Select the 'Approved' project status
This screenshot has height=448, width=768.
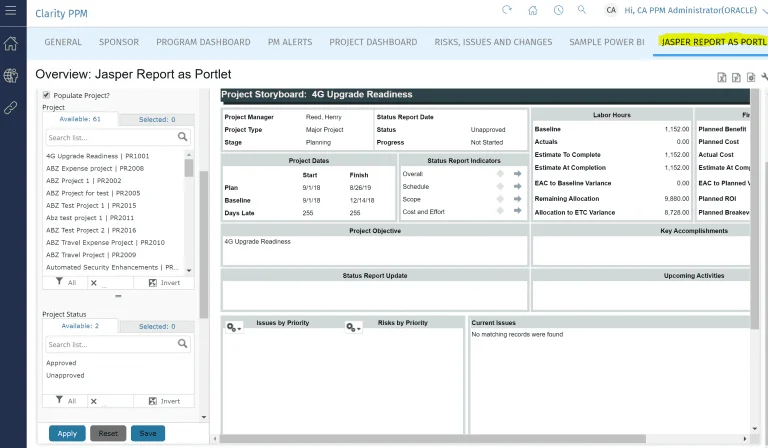click(61, 363)
